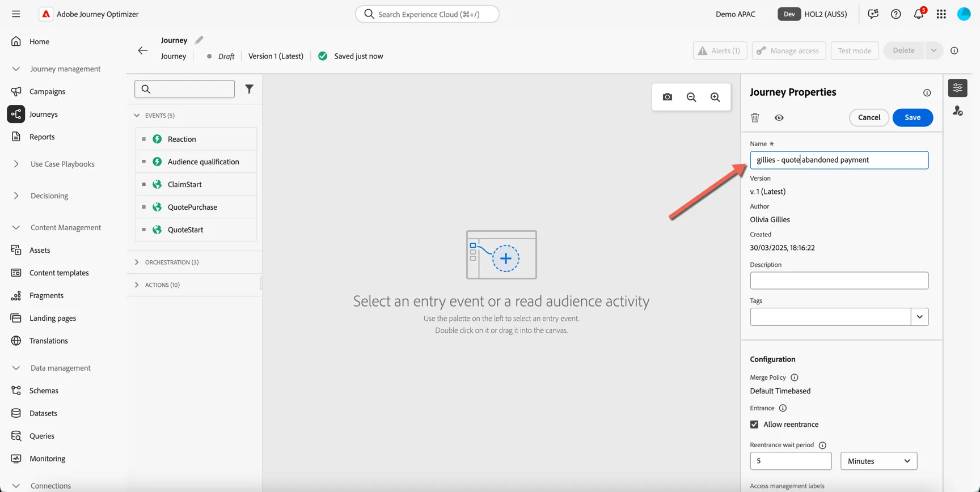Click Journey Properties info icon
Viewport: 980px width, 492px height.
pyautogui.click(x=927, y=92)
